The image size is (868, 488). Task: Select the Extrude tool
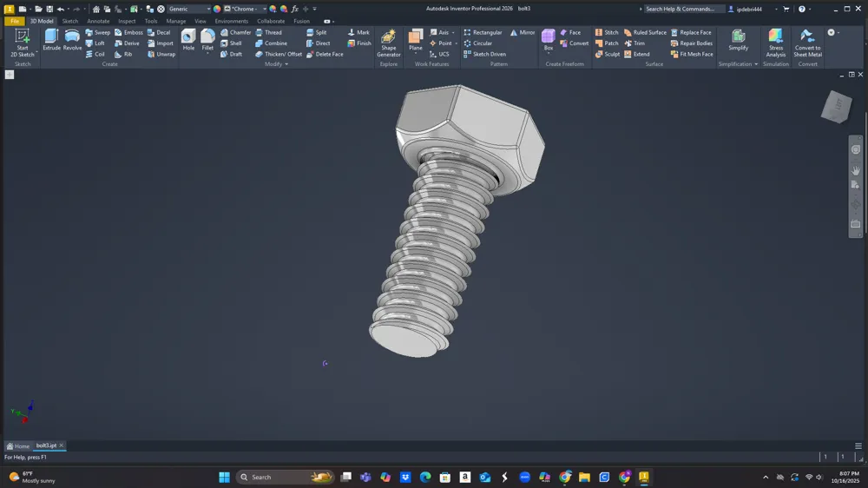pyautogui.click(x=51, y=41)
